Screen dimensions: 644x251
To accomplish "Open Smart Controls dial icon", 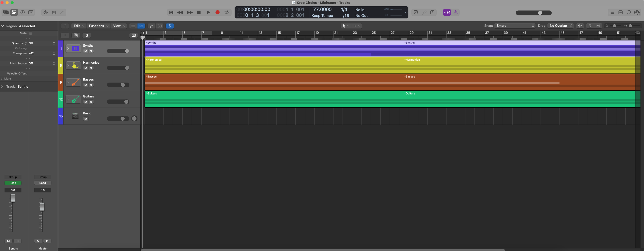I will 45,12.
